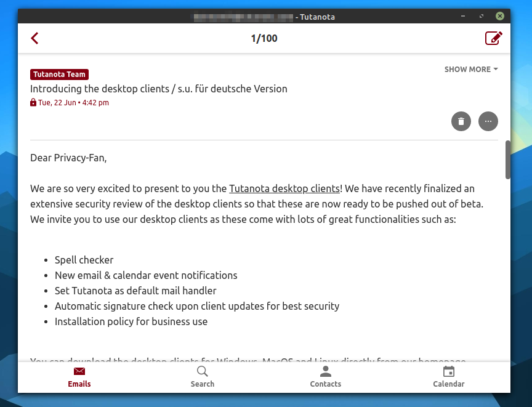Open the Search tab

[203, 377]
